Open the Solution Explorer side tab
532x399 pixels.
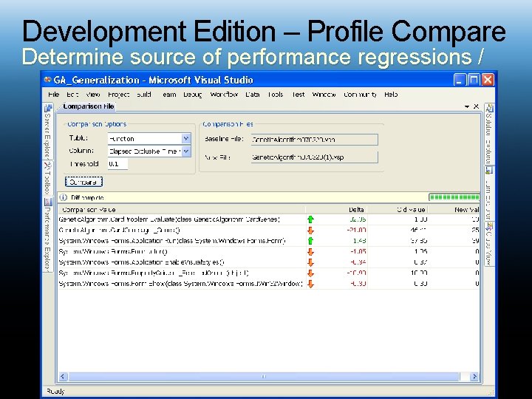[489, 134]
